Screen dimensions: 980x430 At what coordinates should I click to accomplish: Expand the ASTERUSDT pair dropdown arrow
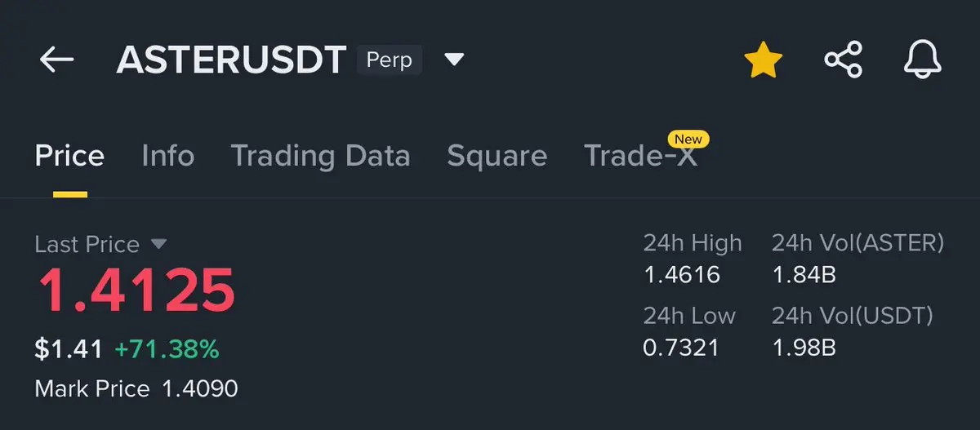pos(454,60)
